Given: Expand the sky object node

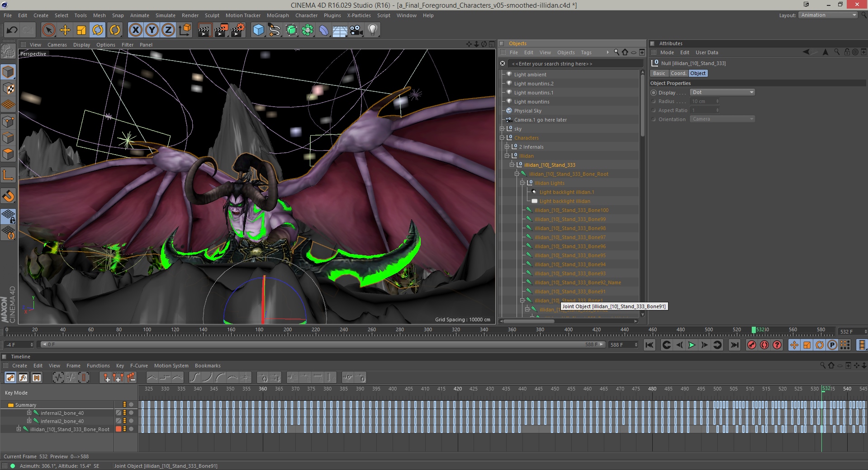Looking at the screenshot, I should coord(502,129).
